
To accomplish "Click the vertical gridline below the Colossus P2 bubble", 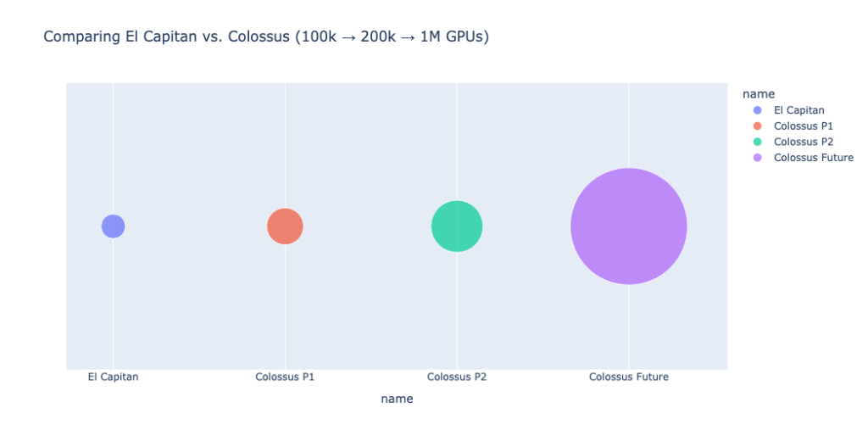I will click(x=457, y=314).
